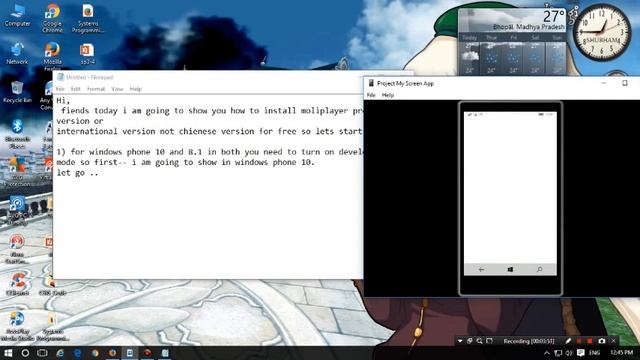Image resolution: width=640 pixels, height=360 pixels.
Task: Open Task View on the taskbar
Action: coord(42,353)
